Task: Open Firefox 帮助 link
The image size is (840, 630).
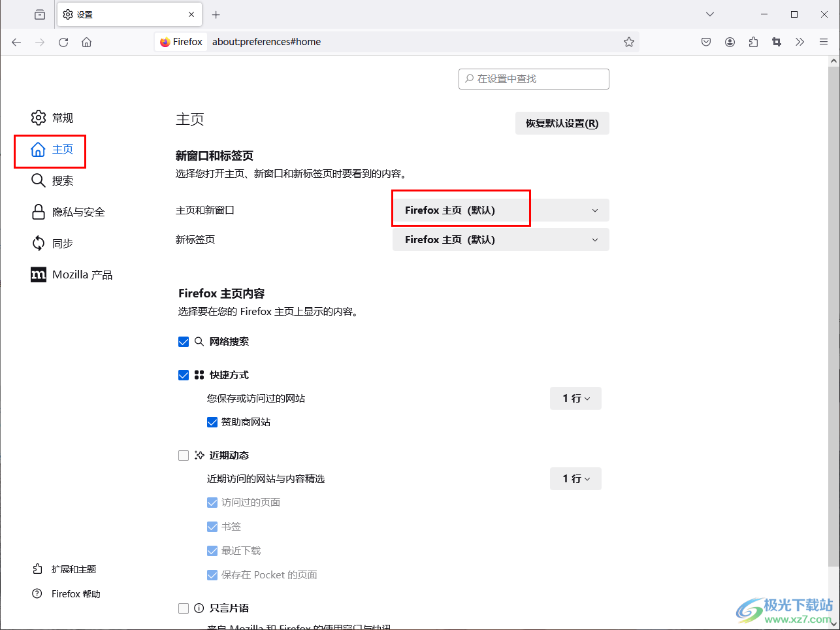Action: coord(66,594)
